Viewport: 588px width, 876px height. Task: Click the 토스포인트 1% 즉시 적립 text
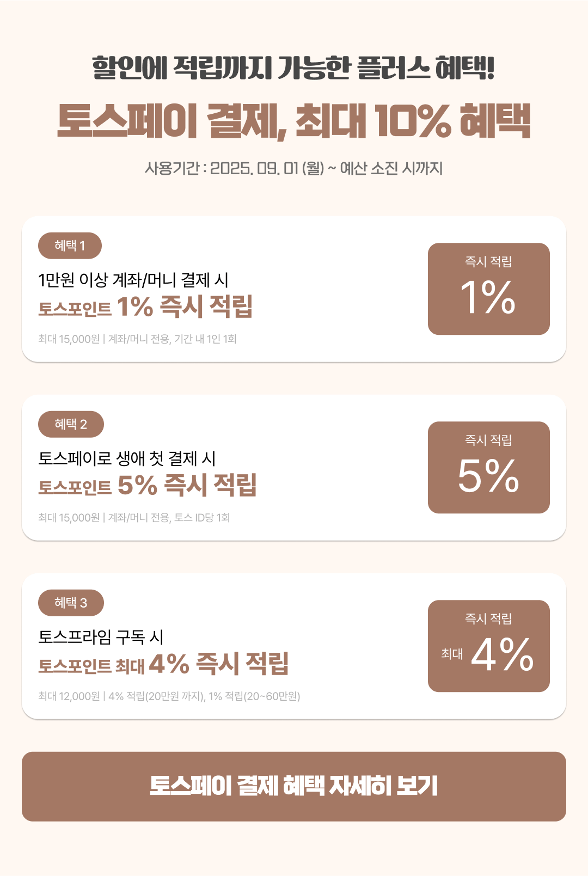coord(145,307)
